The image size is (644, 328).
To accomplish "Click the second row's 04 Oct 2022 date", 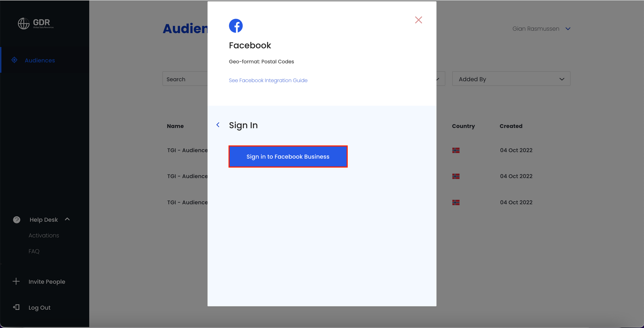I will [x=516, y=176].
